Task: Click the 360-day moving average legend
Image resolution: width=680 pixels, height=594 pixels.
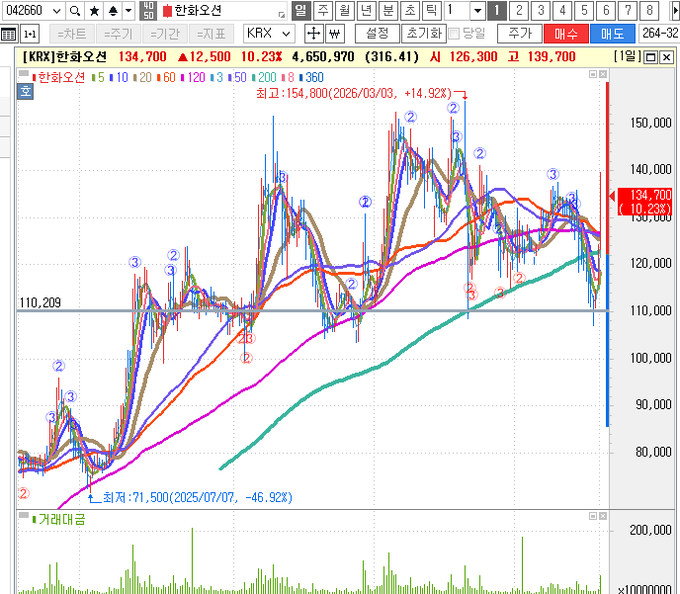Action: 311,78
